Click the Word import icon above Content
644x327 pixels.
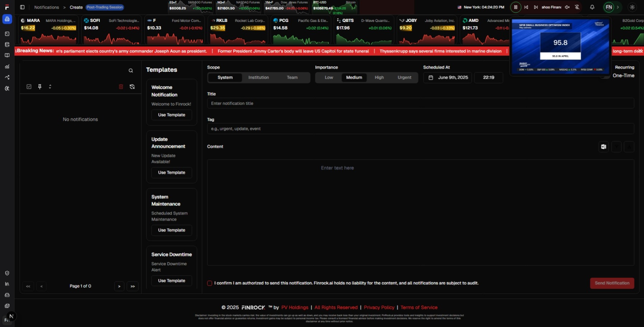coord(603,147)
